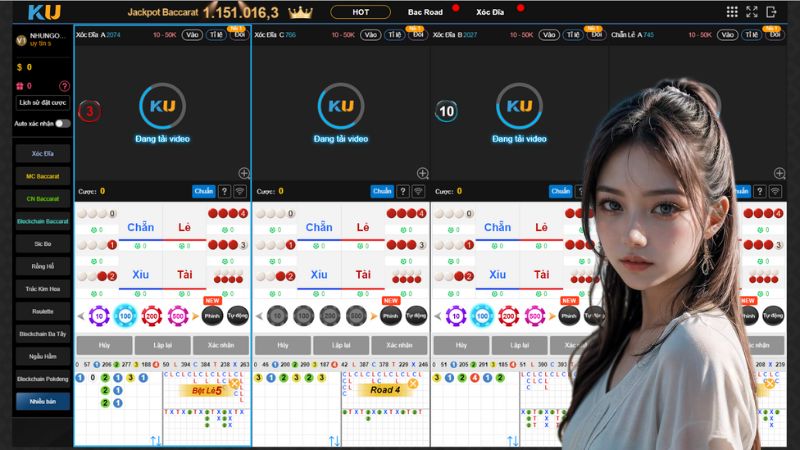Pick the red 200 chip in Xóc Đĩa A
Image resolution: width=800 pixels, height=450 pixels.
click(153, 314)
